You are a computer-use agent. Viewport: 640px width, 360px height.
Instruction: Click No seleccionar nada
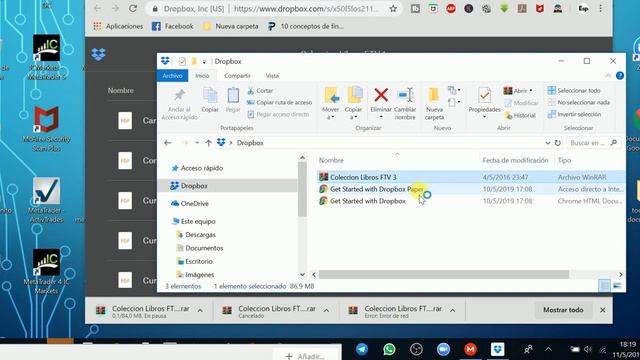579,102
